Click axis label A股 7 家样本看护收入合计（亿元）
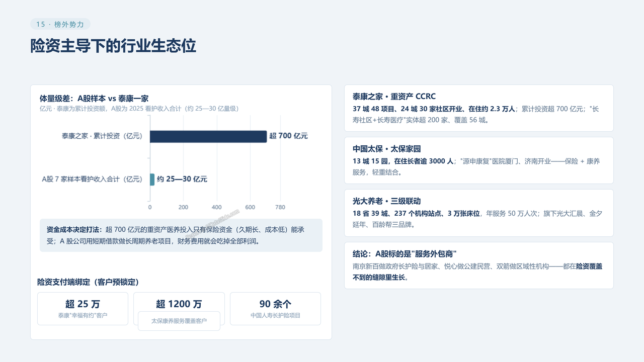This screenshot has height=362, width=644. 93,179
